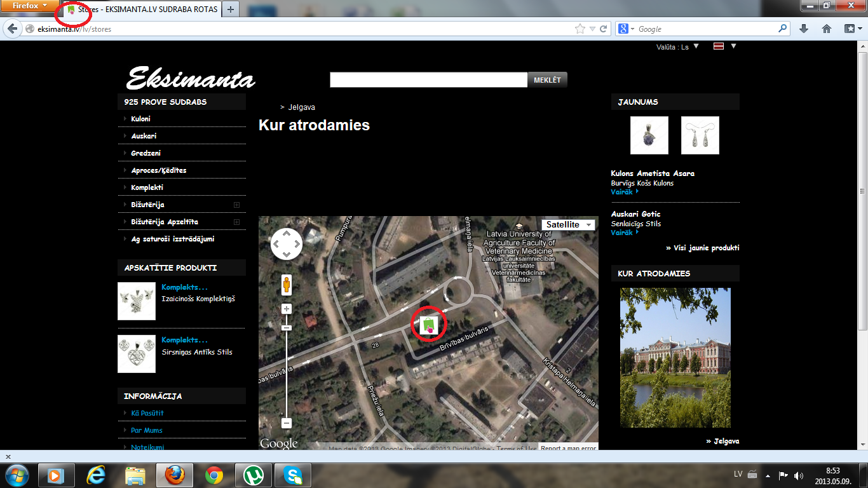Zoom in the map with plus button

287,309
